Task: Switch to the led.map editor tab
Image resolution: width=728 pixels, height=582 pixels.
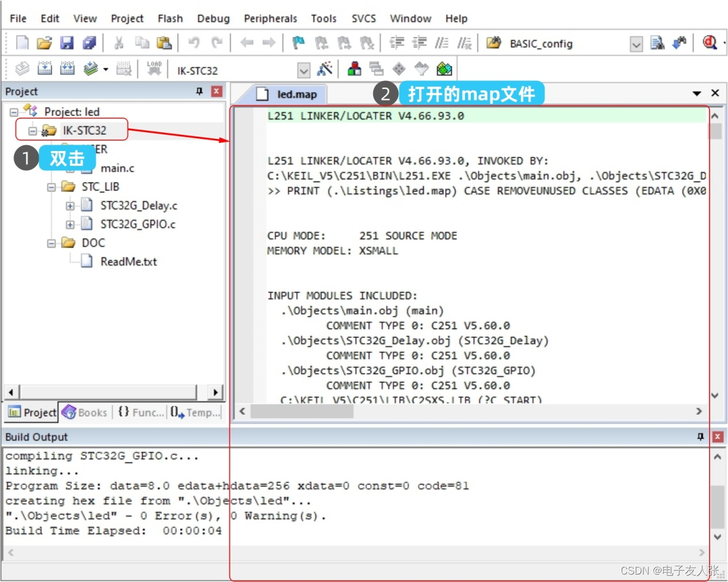Action: [x=289, y=94]
